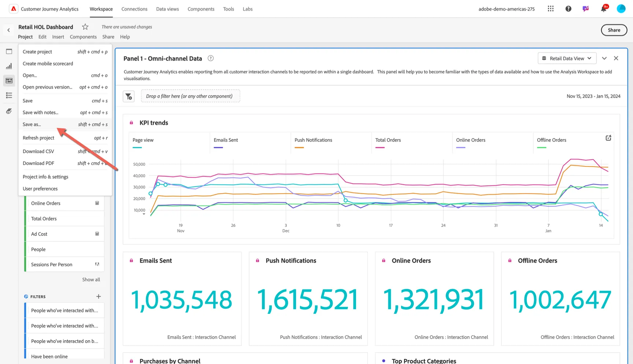Go back with the left chevron arrow
This screenshot has height=364, width=633.
(8, 30)
